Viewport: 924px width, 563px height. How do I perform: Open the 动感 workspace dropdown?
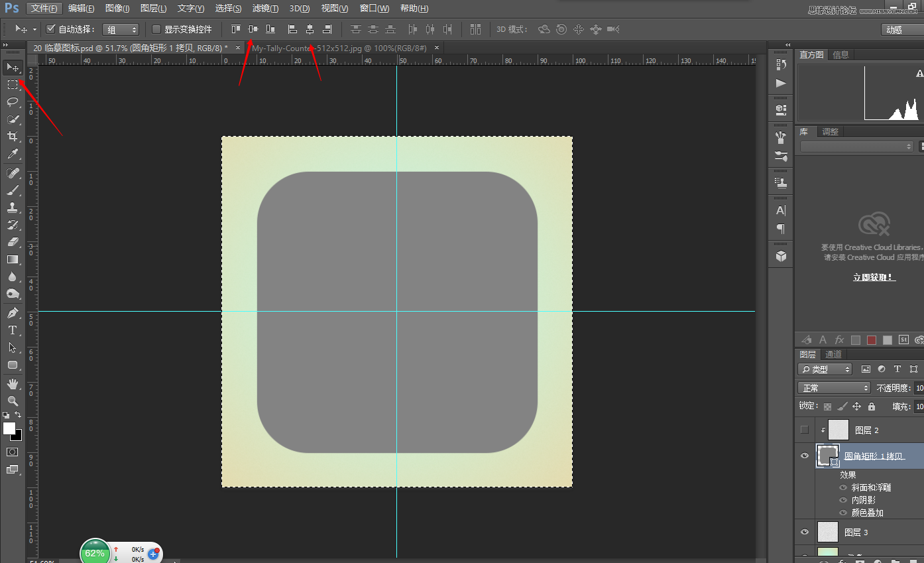tap(902, 30)
